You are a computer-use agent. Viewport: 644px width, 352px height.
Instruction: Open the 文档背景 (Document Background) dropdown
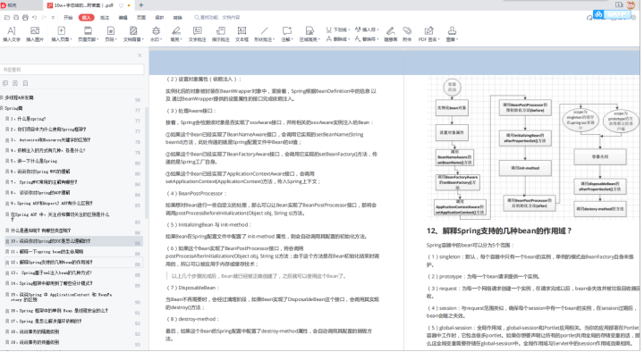click(x=133, y=34)
